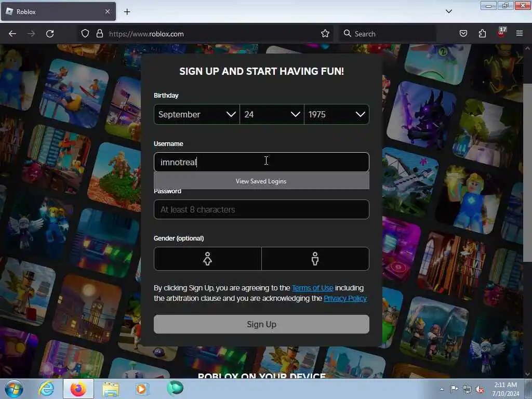The width and height of the screenshot is (532, 399).
Task: Focus the browser Search box
Action: (x=389, y=34)
